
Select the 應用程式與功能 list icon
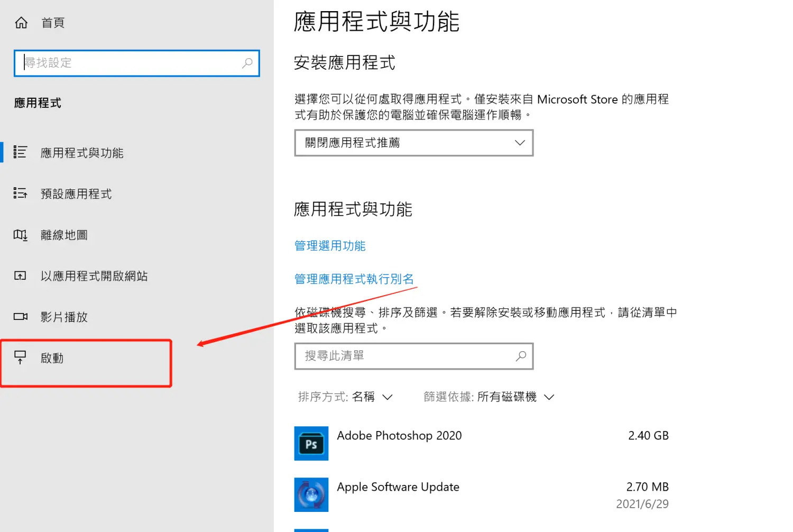(x=20, y=153)
